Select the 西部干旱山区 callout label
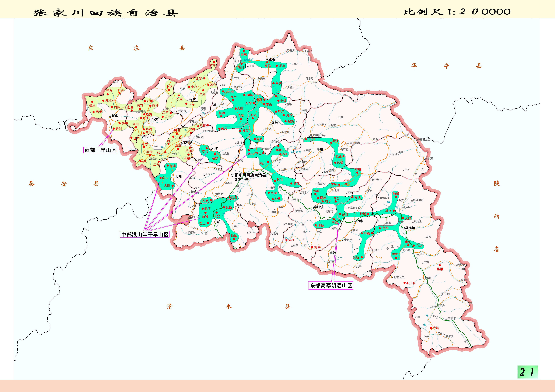This screenshot has height=392, width=555. tap(100, 150)
